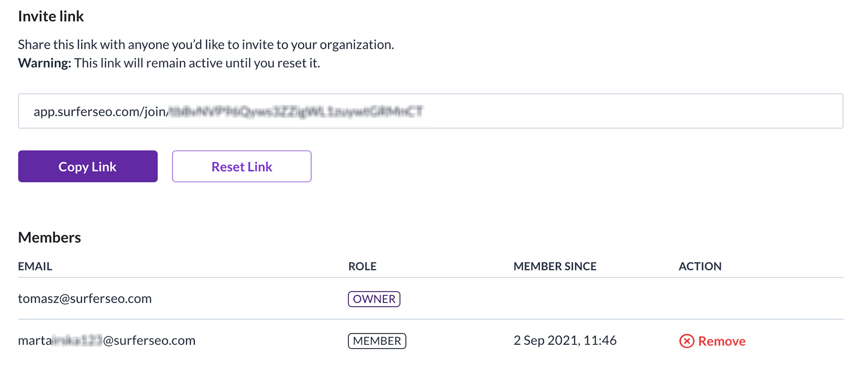Viewport: 868px width, 372px height.
Task: Click the 'Share this link with anyone' description
Action: (x=206, y=45)
